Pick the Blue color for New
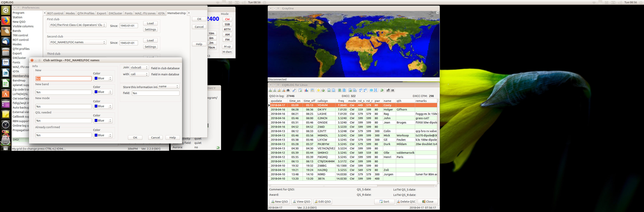Image resolution: width=644 pixels, height=212 pixels. click(103, 79)
